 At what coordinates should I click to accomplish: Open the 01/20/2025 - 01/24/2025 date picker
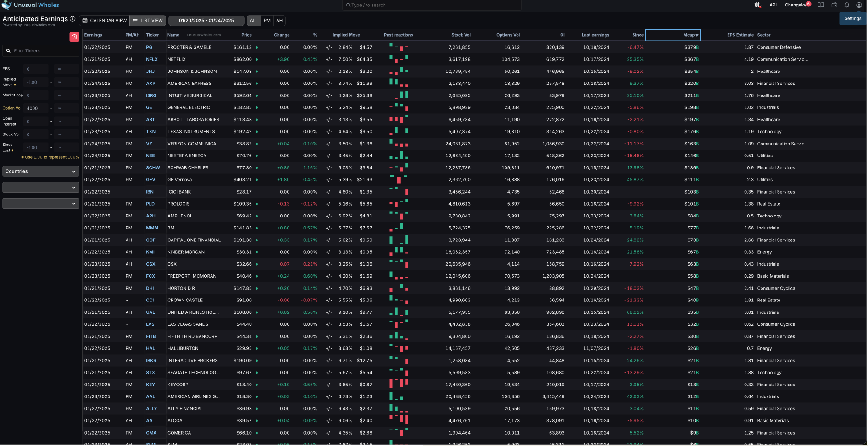(206, 21)
